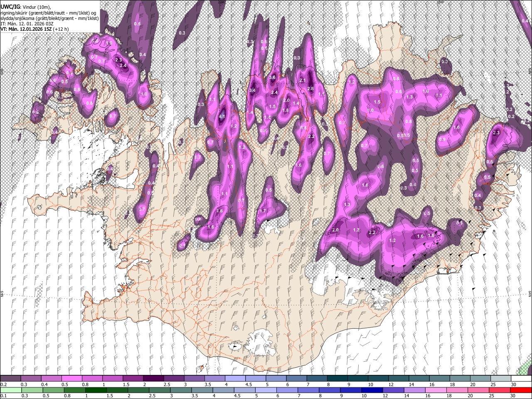Viewport: 532px width, 399px height.
Task: Click the 'IT: Mán. 12. 01. 2026 03Z' line
Action: click(27, 24)
